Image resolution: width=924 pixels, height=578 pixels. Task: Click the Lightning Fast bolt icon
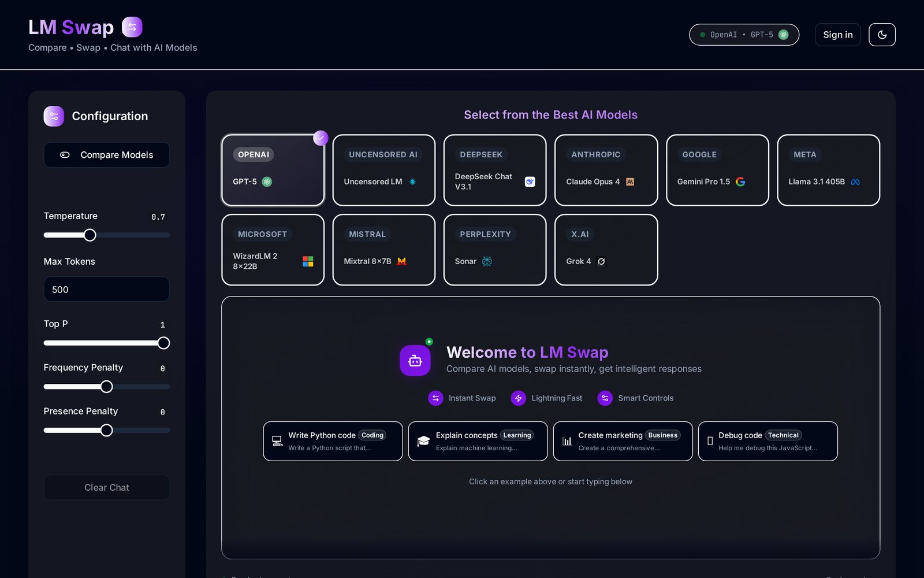[x=519, y=398]
